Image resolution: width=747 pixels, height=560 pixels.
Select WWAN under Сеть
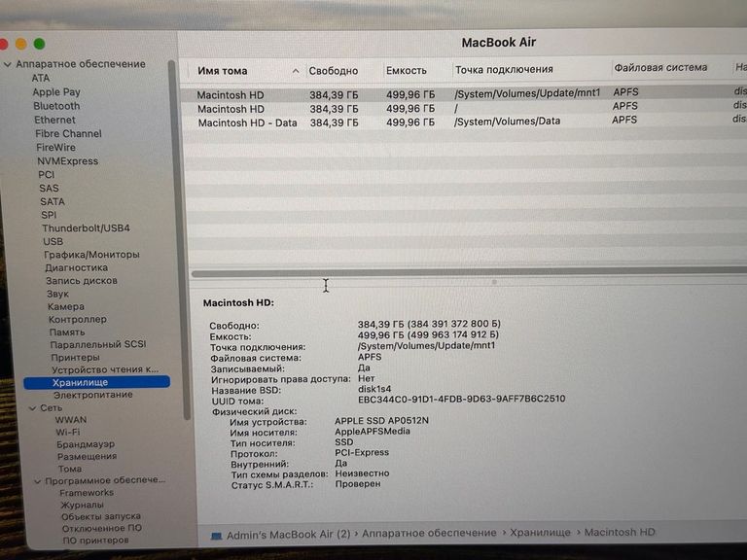pyautogui.click(x=71, y=420)
